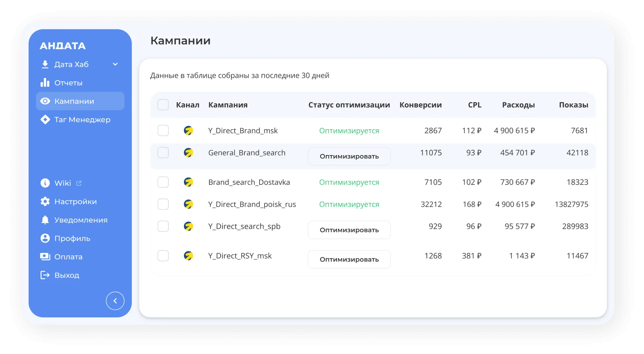644x354 pixels.
Task: Open Настройки via the gear icon
Action: click(45, 201)
